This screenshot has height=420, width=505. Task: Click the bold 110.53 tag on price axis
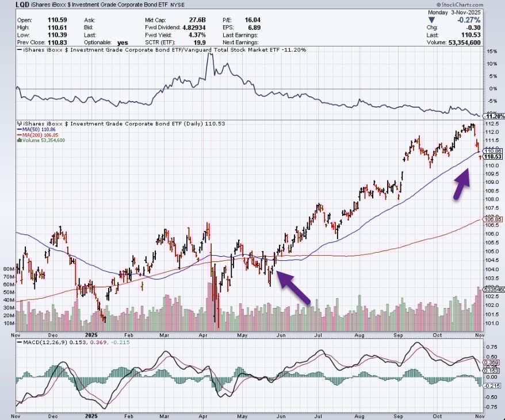[493, 157]
